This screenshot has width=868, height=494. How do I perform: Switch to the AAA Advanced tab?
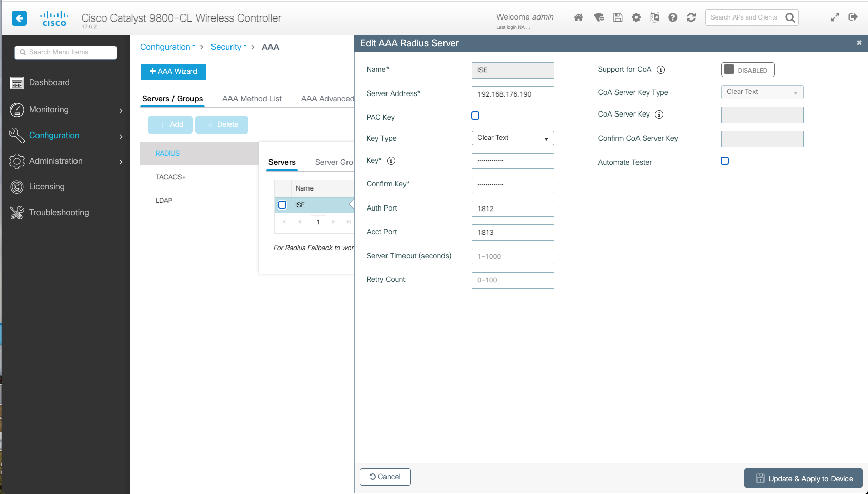pos(327,99)
